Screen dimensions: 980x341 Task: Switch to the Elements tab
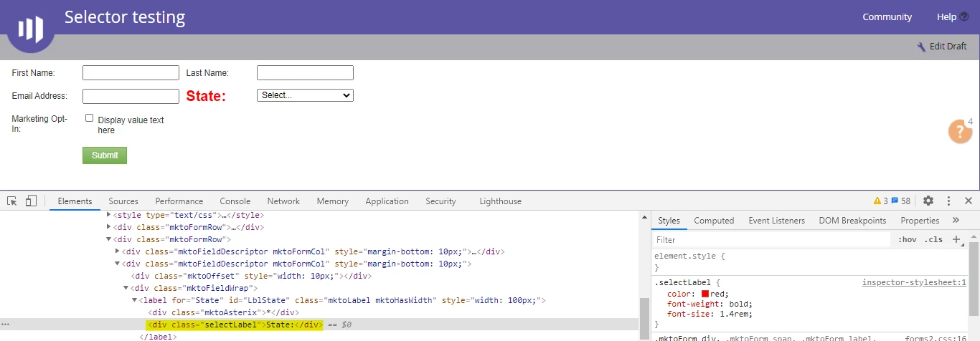75,201
